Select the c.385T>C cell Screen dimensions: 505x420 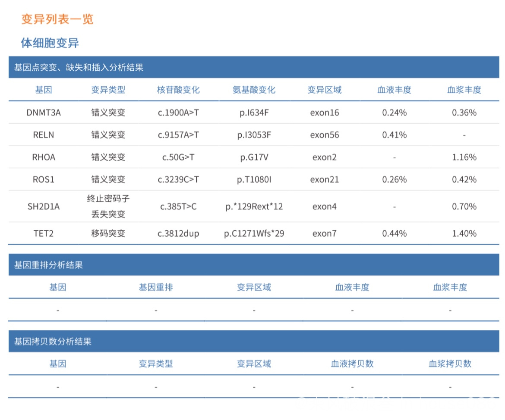point(178,206)
